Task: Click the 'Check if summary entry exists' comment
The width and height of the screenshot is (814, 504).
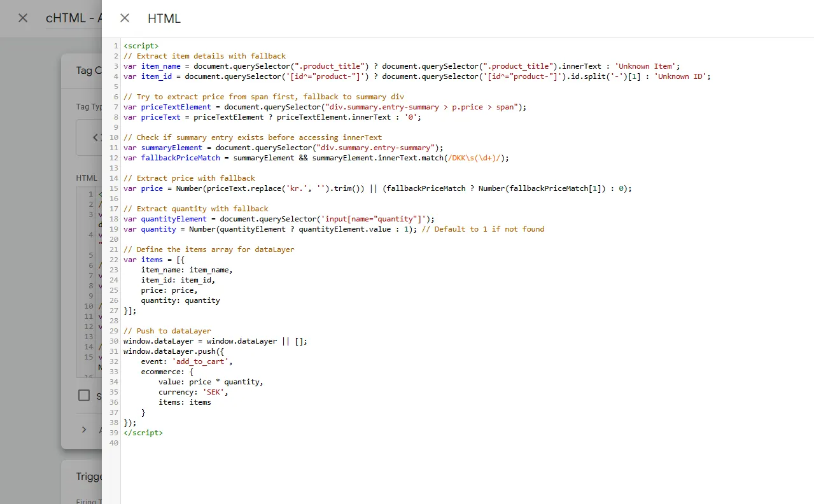Action: tap(253, 137)
